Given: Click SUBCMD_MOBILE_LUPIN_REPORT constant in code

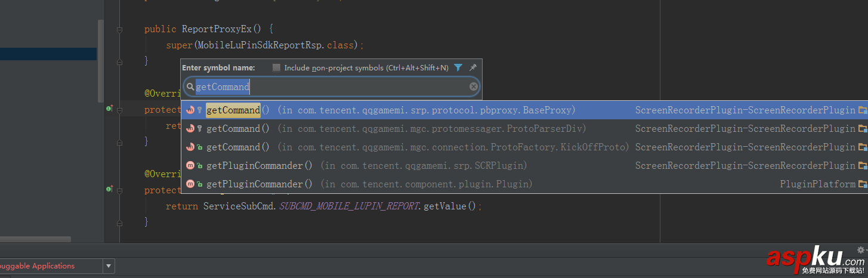Looking at the screenshot, I should (x=350, y=206).
